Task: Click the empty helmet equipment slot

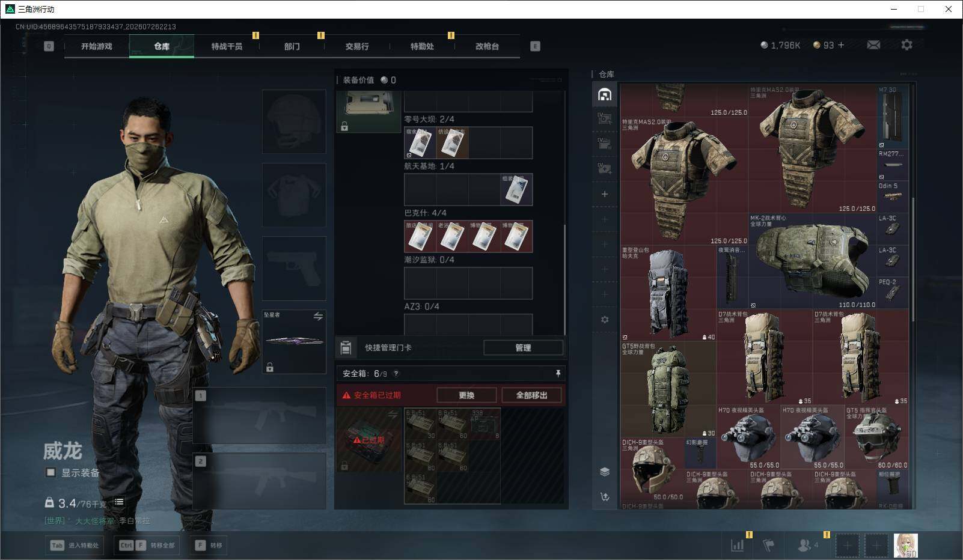Action: coord(294,121)
